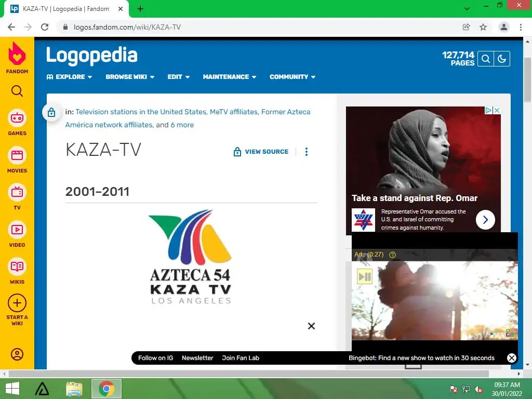Open the taskbar clock showing 09:37 AM

pos(507,389)
